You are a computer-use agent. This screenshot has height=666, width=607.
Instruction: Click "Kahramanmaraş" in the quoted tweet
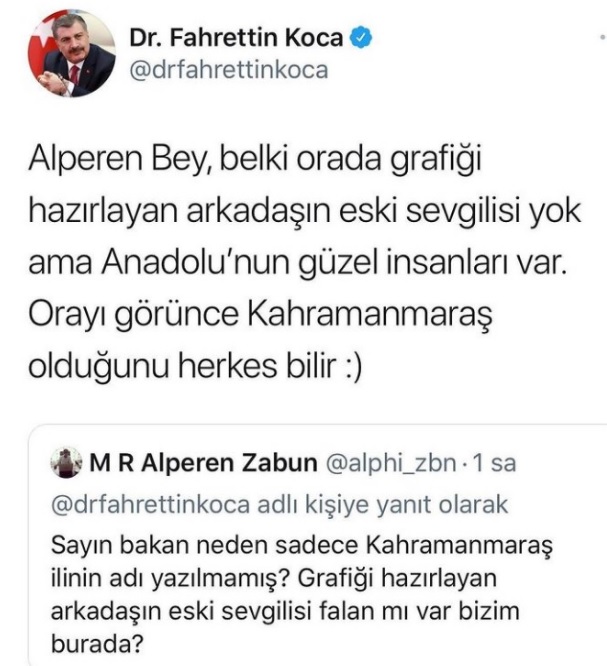[x=459, y=546]
